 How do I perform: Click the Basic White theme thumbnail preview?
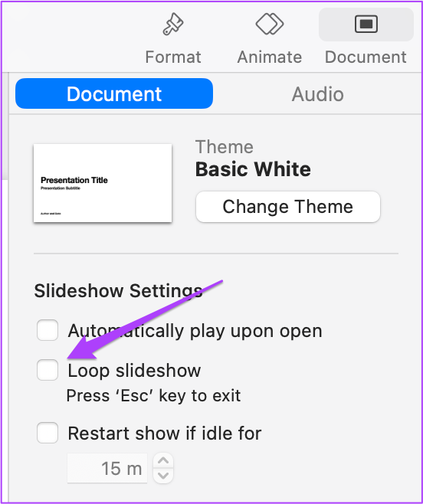(103, 183)
